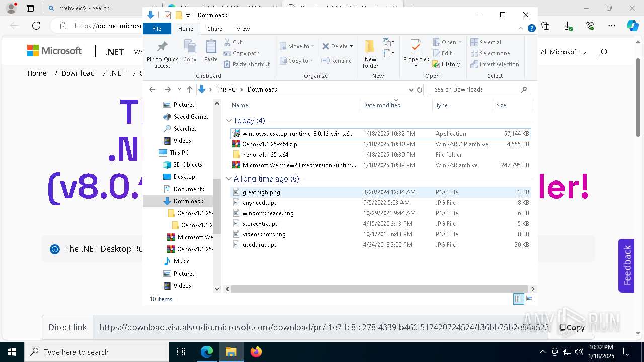Switch to Details view icon in status bar
This screenshot has width=644, height=362.
click(518, 299)
